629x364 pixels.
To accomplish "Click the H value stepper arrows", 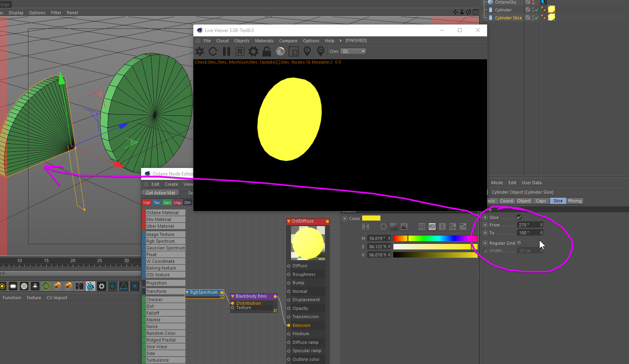I will pyautogui.click(x=389, y=238).
